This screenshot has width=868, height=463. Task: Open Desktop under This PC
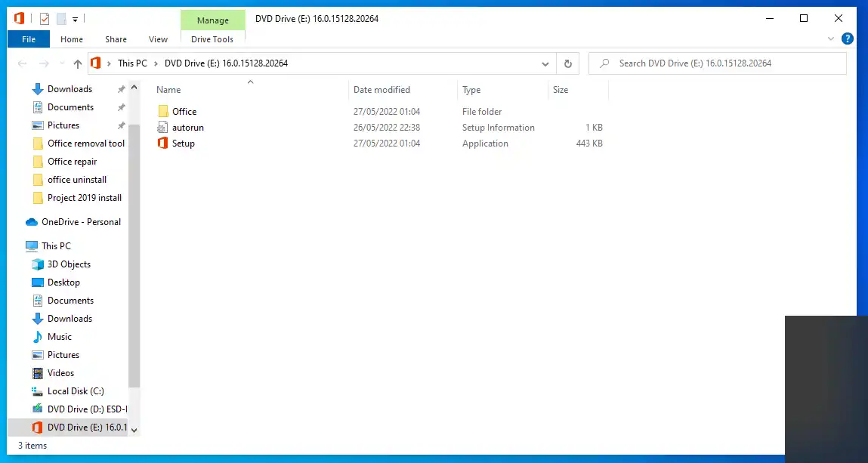point(63,282)
